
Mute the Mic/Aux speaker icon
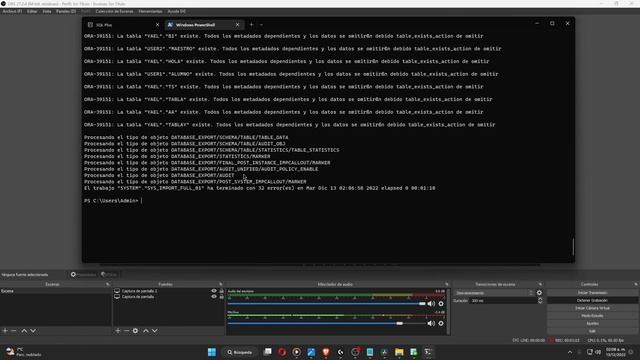[x=431, y=323]
